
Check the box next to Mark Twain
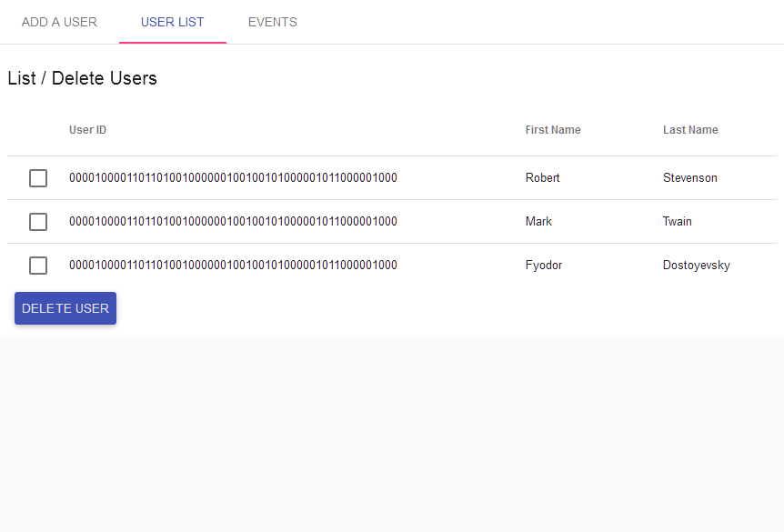(x=38, y=222)
